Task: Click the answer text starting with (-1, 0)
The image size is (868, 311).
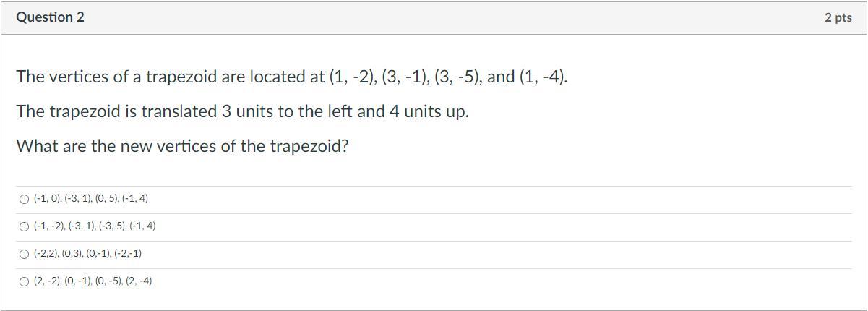Action: (90, 199)
